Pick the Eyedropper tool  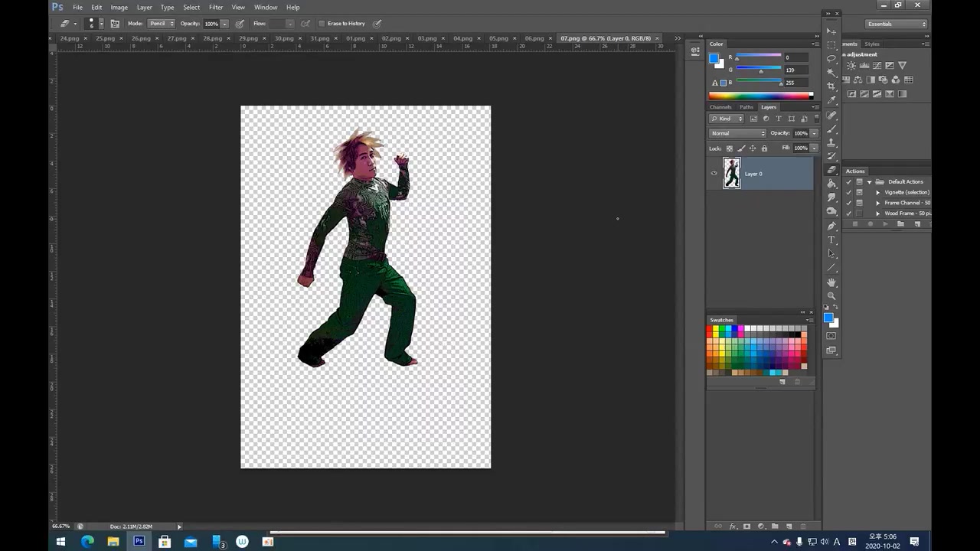[x=831, y=100]
